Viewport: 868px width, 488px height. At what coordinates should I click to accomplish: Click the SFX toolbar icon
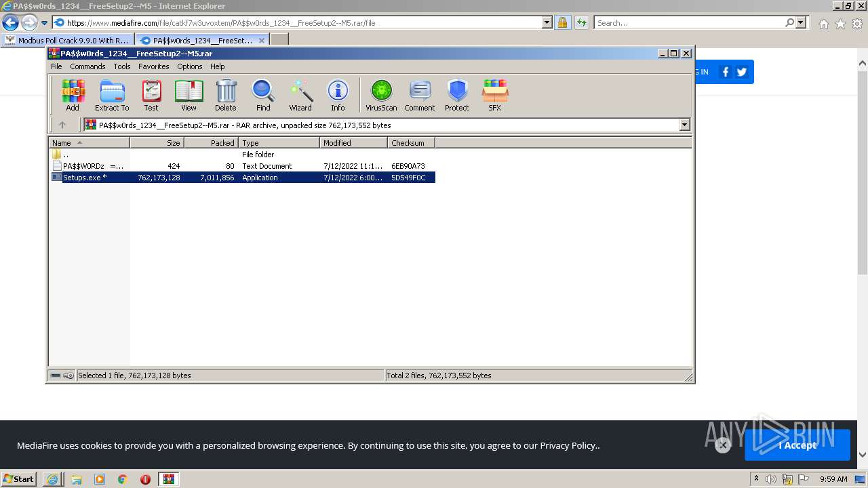(495, 95)
